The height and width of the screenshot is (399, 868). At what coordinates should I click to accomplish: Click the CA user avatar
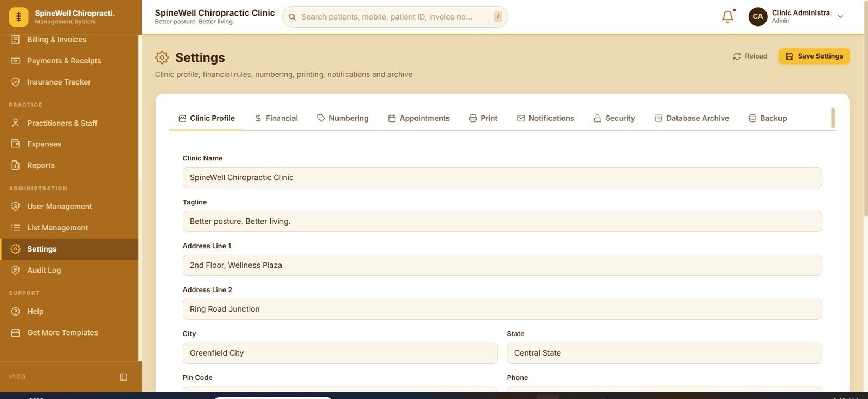coord(758,17)
